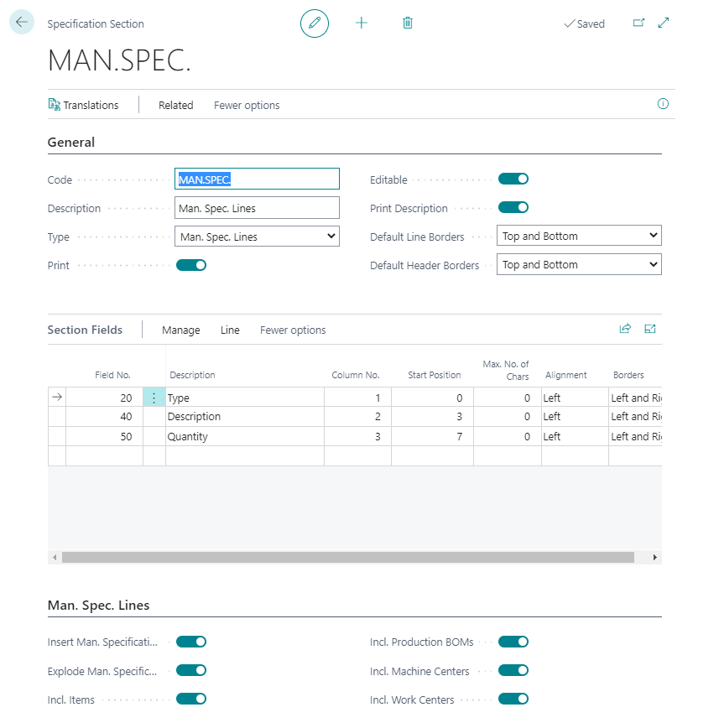Click the Borders column header
The height and width of the screenshot is (728, 719).
(x=628, y=375)
